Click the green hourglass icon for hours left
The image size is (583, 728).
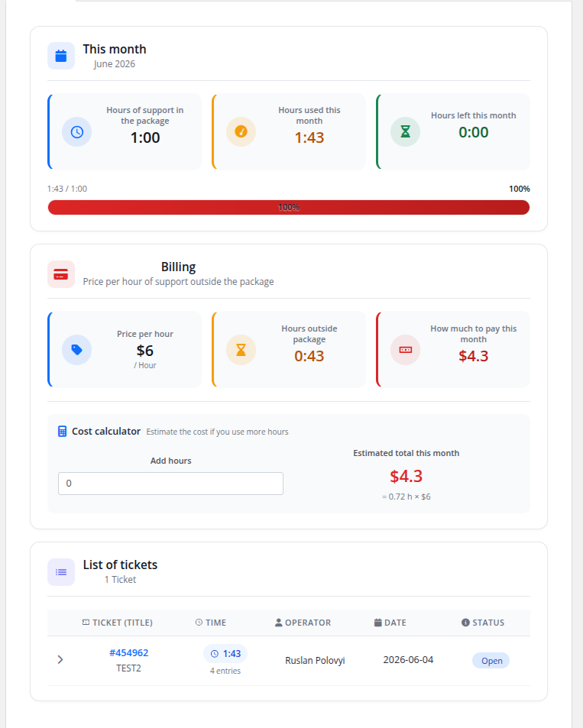pyautogui.click(x=405, y=132)
